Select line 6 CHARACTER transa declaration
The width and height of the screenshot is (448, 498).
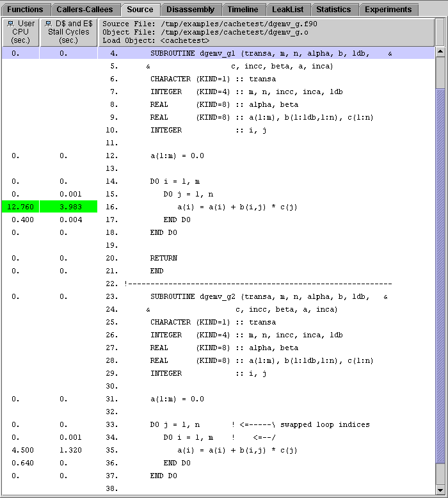(x=213, y=79)
